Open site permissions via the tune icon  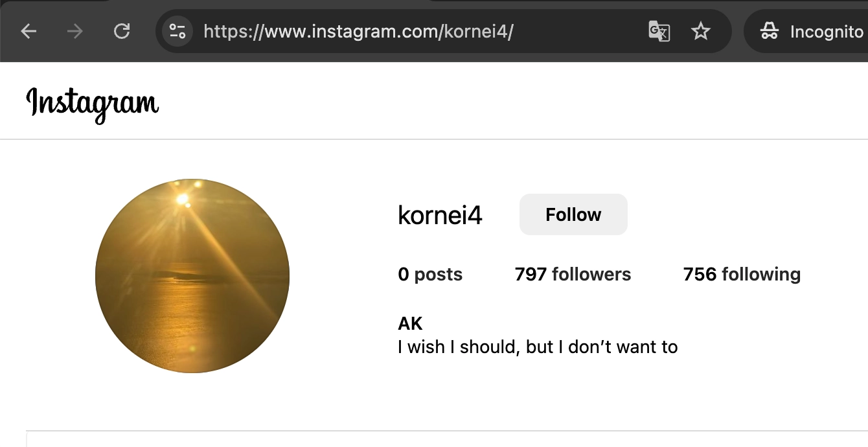pos(176,30)
